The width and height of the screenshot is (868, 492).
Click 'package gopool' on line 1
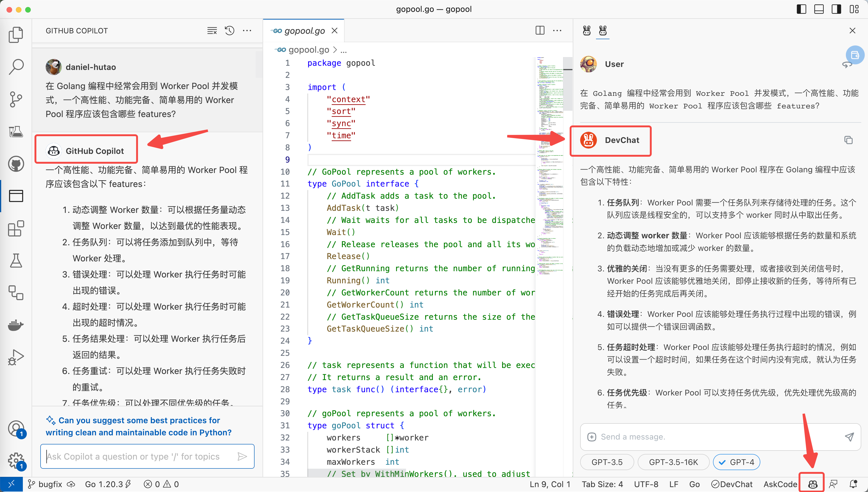coord(341,63)
